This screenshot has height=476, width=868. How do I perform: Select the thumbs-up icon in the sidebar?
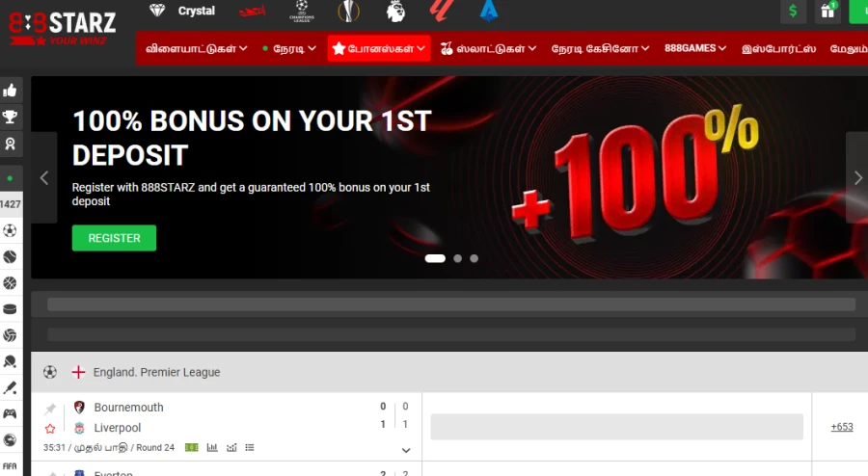tap(11, 91)
